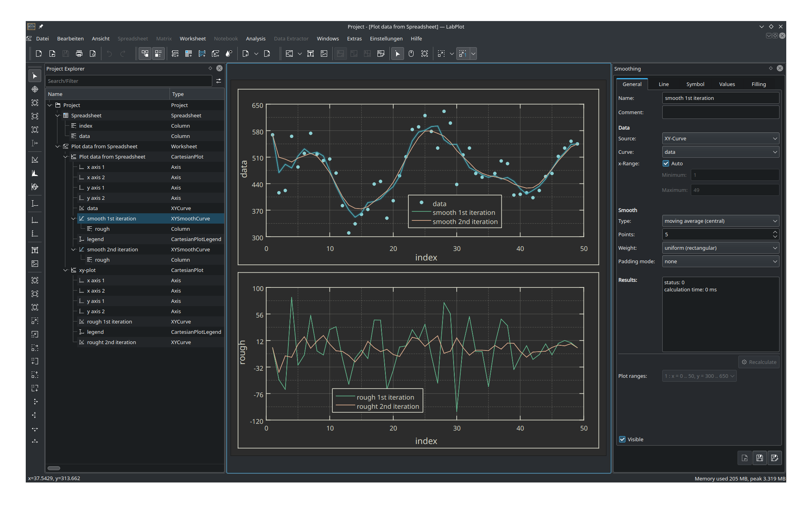Switch to the Symbol tab in Smoothing panel
This screenshot has height=513, width=812.
[695, 84]
